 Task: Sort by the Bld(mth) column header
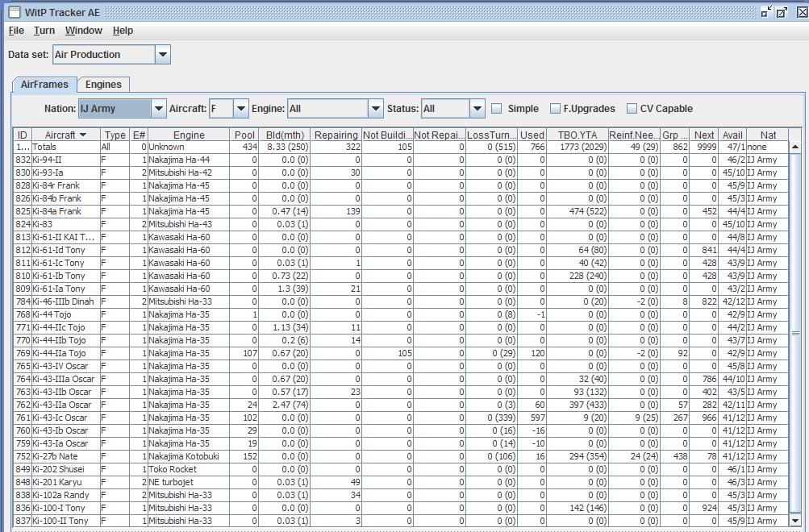pyautogui.click(x=285, y=135)
